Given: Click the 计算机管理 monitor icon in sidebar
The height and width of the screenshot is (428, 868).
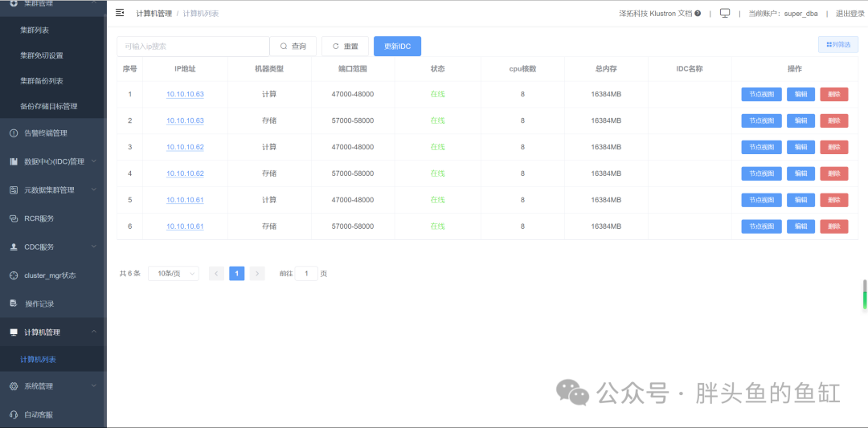Looking at the screenshot, I should pos(14,332).
